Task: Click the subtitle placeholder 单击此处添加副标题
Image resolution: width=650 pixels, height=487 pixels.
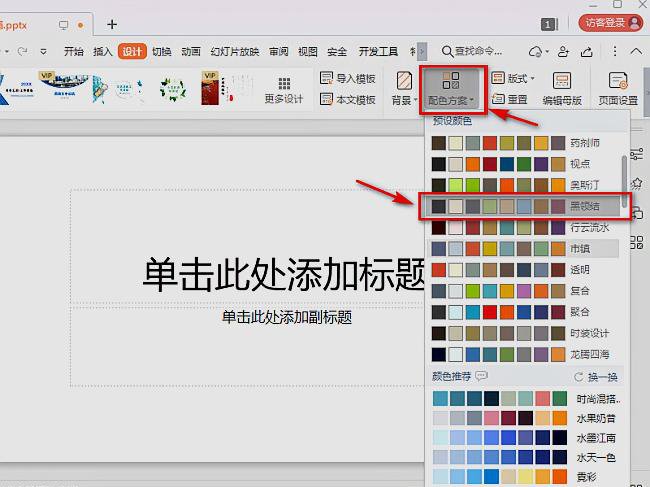Action: click(287, 317)
